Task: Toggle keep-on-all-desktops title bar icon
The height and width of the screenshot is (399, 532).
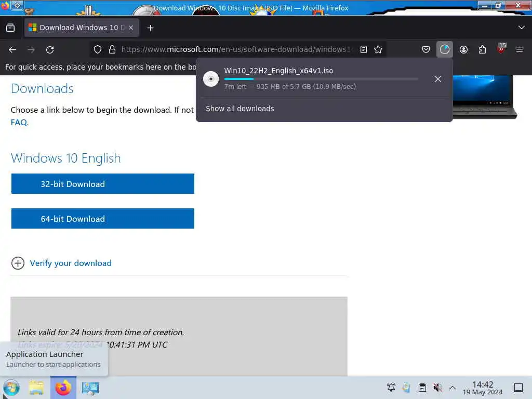Action: [17, 5]
